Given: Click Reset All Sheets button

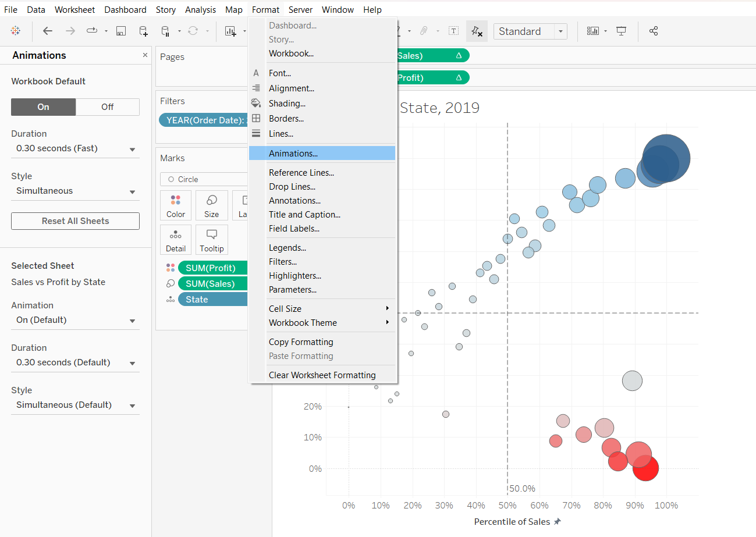Looking at the screenshot, I should click(75, 221).
